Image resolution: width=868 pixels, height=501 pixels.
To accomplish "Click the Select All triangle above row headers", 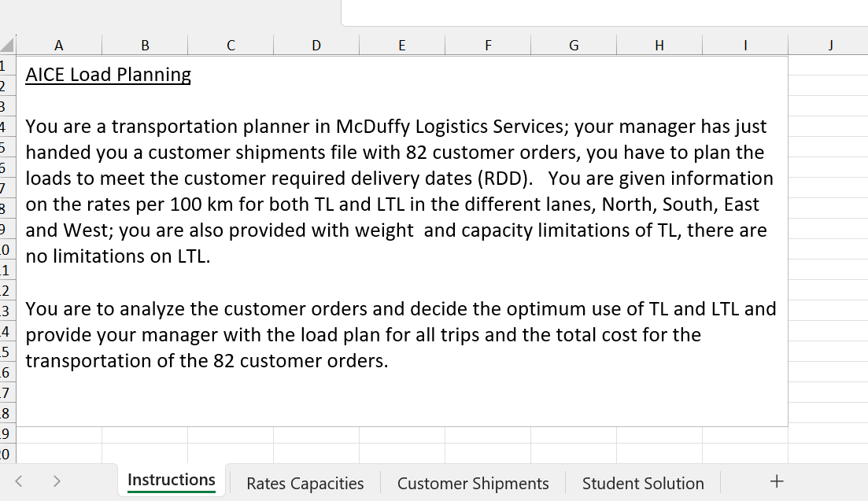I will 8,45.
